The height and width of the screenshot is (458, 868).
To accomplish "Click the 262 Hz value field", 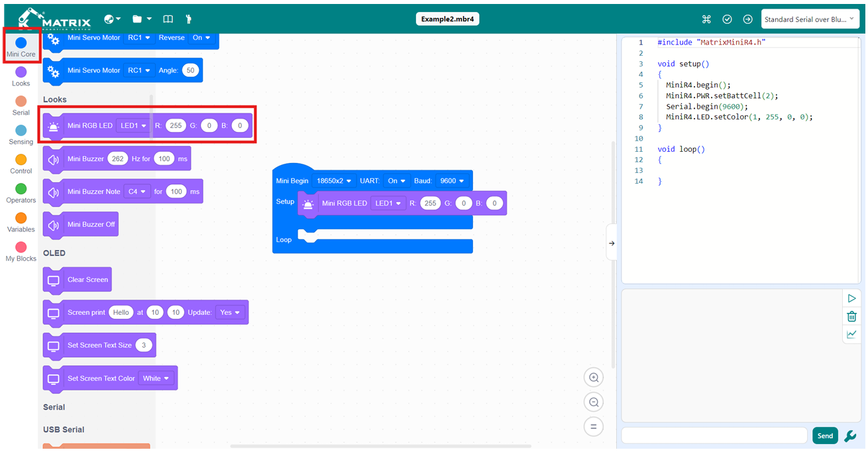I will point(118,159).
